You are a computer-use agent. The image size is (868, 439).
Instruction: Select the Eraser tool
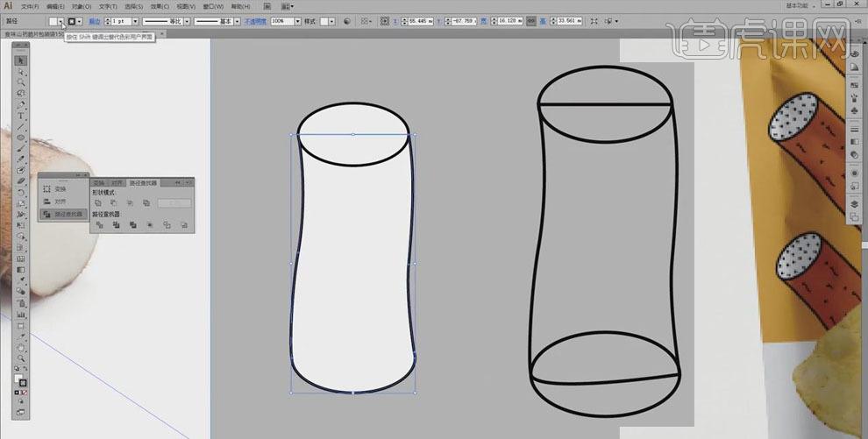(21, 181)
